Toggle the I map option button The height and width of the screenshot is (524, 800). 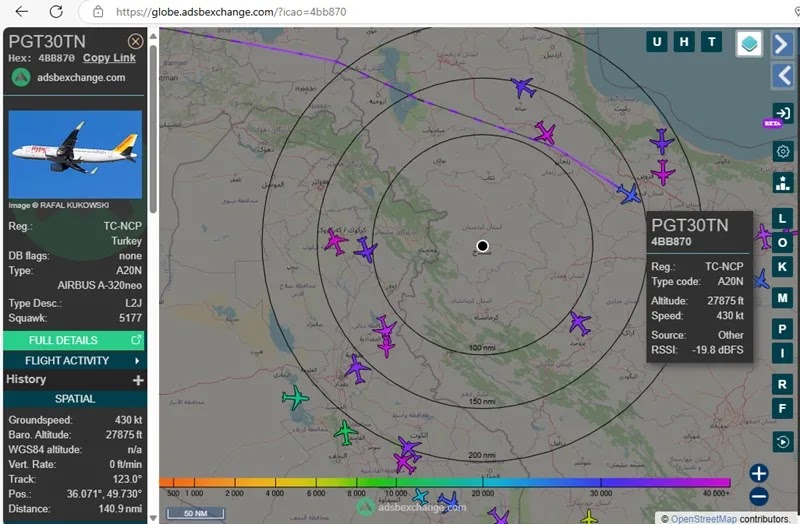point(782,353)
